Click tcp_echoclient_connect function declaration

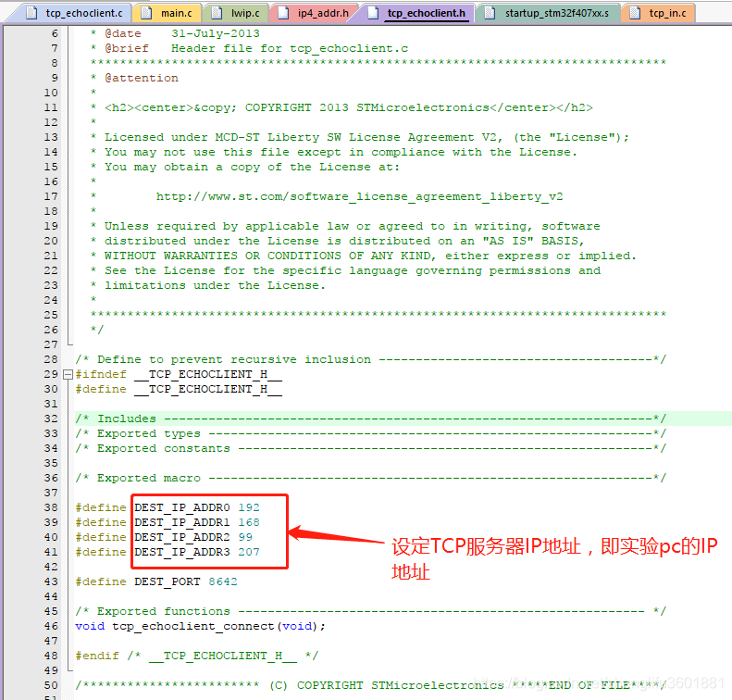tap(200, 626)
